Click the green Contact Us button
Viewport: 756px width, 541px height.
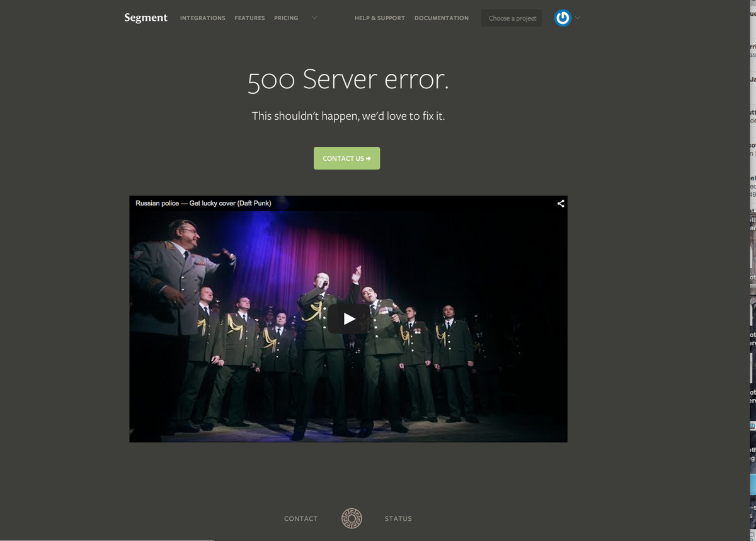click(346, 158)
